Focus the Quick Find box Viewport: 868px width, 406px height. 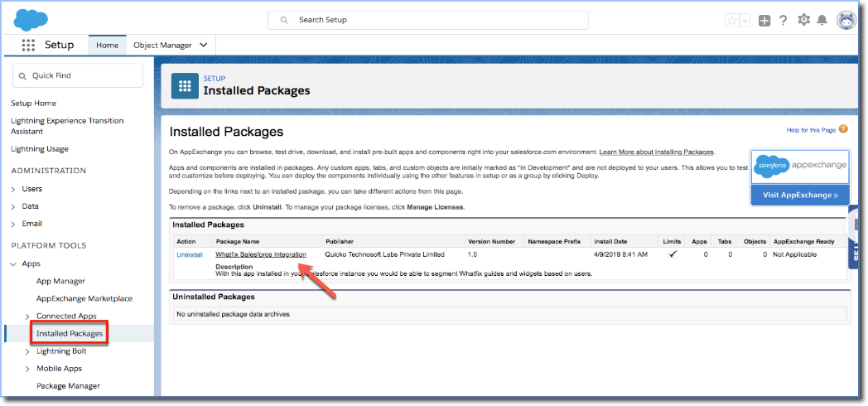[78, 75]
